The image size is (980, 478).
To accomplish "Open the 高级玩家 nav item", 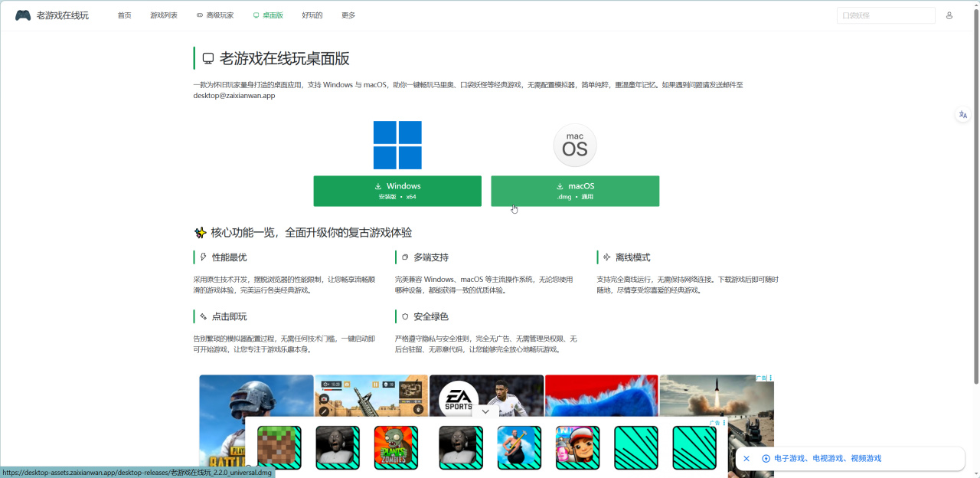I will (215, 15).
